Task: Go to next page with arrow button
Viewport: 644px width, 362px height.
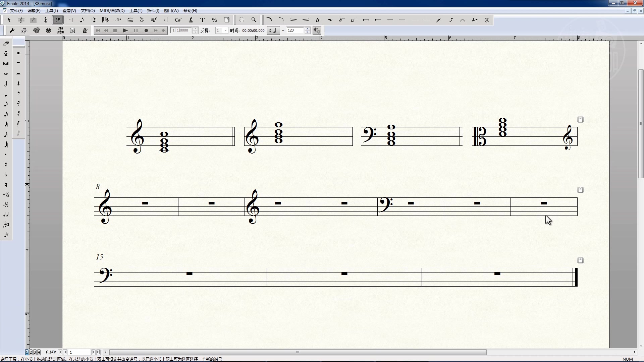Action: click(x=93, y=352)
